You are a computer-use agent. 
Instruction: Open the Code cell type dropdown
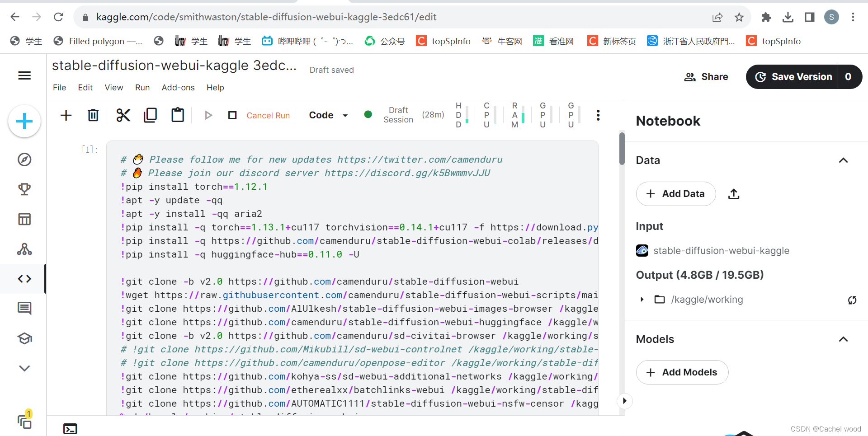tap(328, 115)
